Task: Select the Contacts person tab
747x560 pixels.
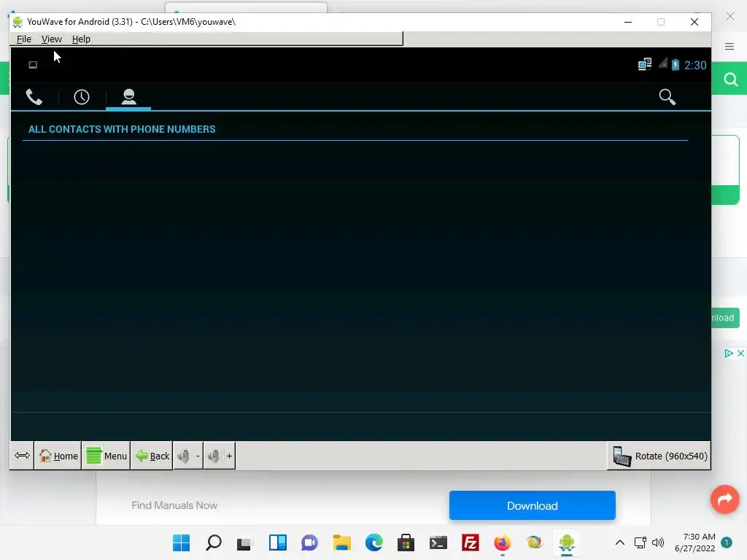Action: click(x=128, y=97)
